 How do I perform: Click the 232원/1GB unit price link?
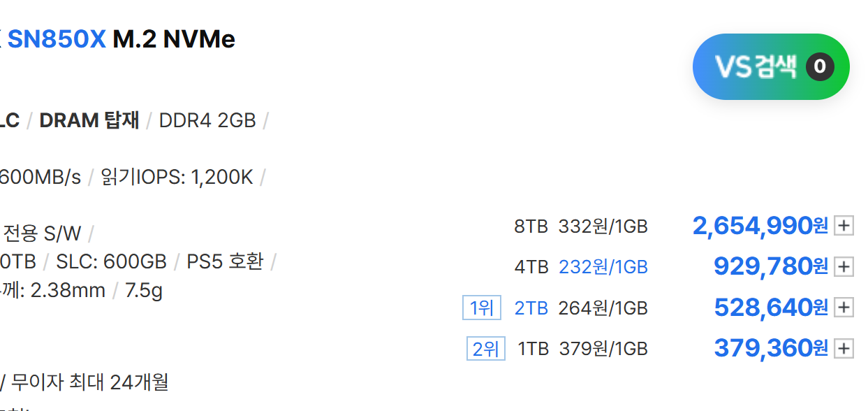coord(603,266)
